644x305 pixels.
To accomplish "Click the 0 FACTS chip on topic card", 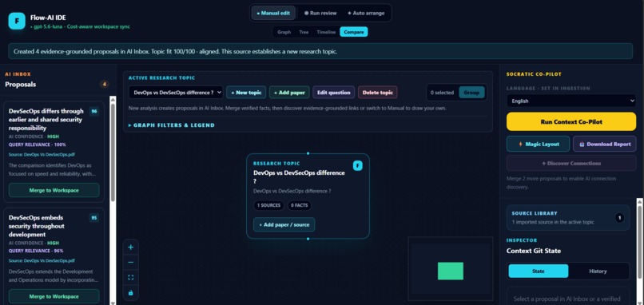I will point(299,205).
